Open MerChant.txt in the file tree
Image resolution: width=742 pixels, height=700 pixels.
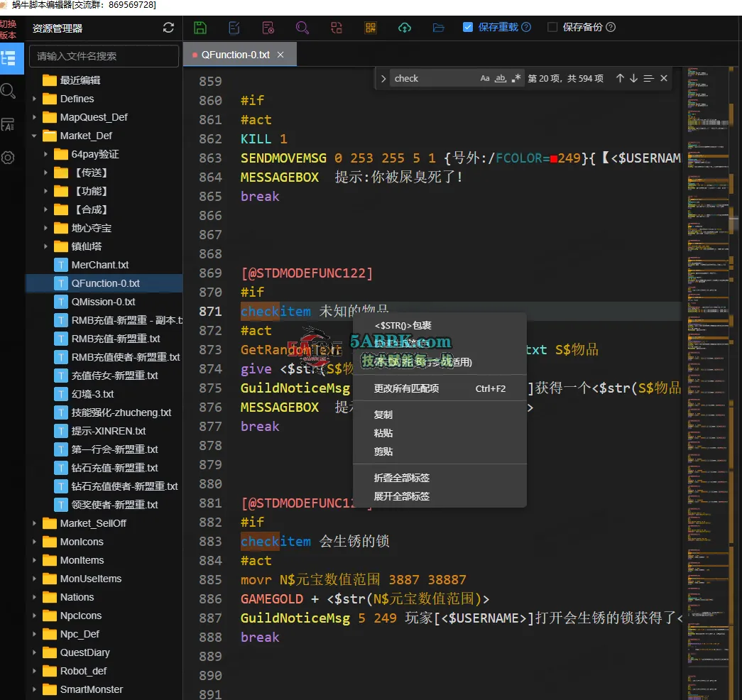click(x=100, y=265)
